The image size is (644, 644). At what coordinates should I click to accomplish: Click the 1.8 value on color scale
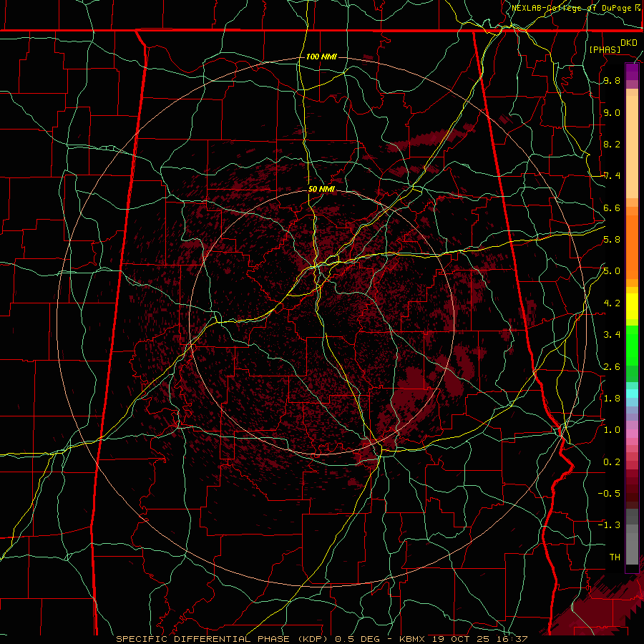(x=612, y=399)
